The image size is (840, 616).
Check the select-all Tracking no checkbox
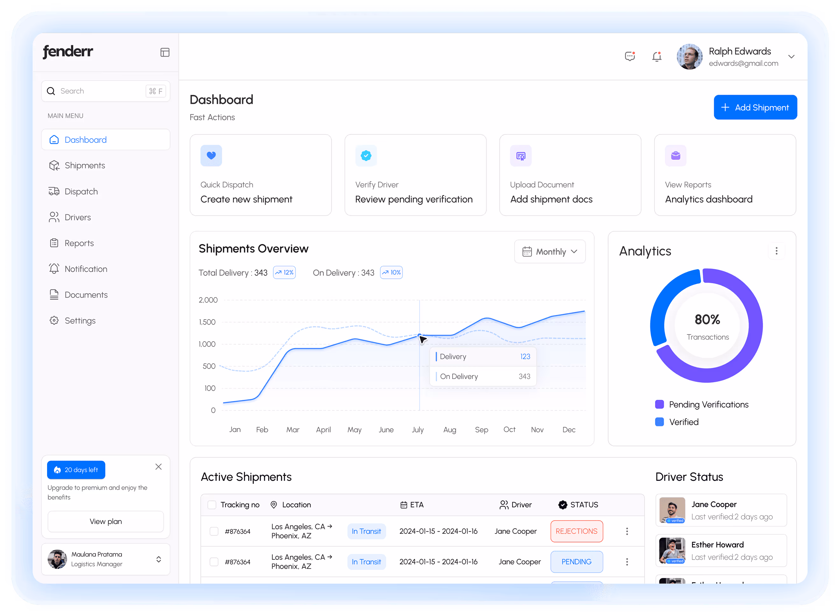pyautogui.click(x=212, y=505)
